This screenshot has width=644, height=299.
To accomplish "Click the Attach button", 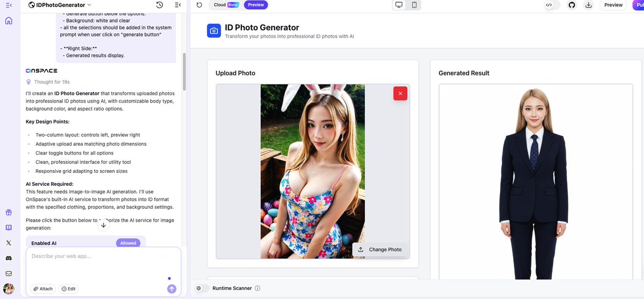I will coord(43,289).
